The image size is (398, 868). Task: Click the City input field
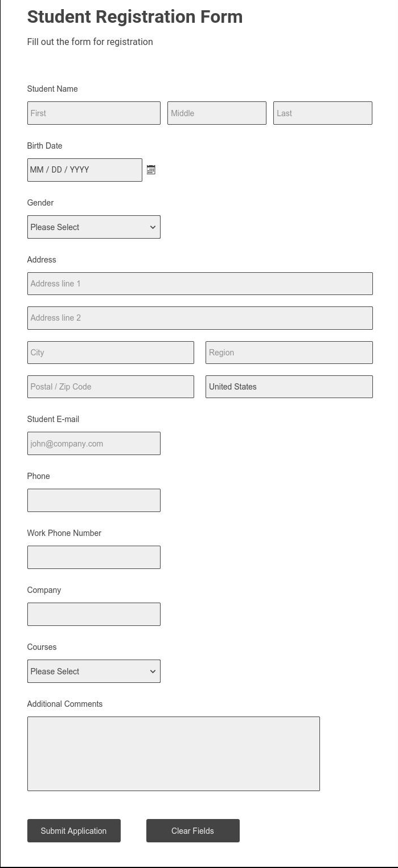(110, 352)
